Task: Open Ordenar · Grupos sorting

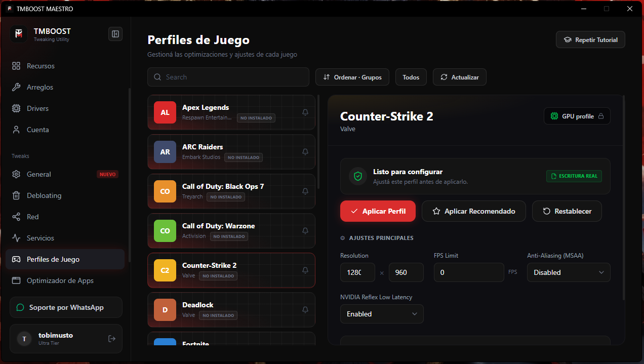Action: click(352, 77)
